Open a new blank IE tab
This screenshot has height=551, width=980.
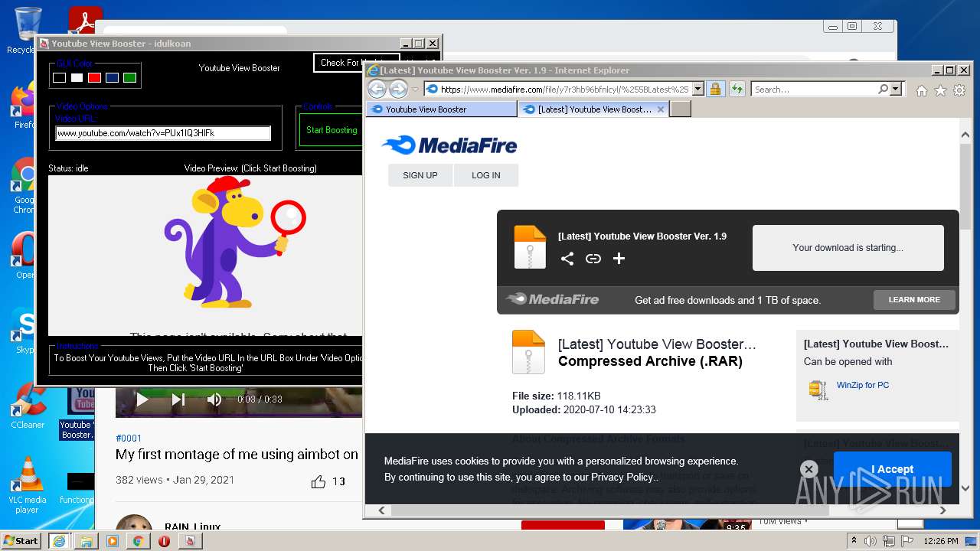(x=681, y=109)
